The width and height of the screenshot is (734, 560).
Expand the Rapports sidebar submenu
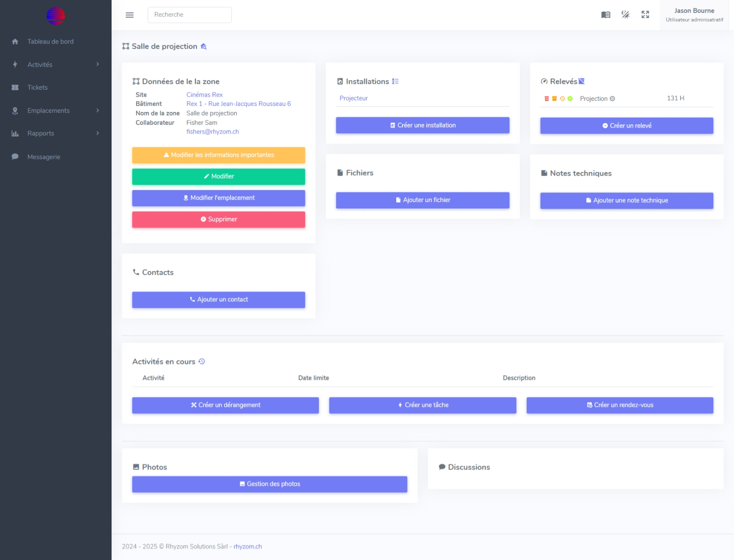click(x=56, y=133)
